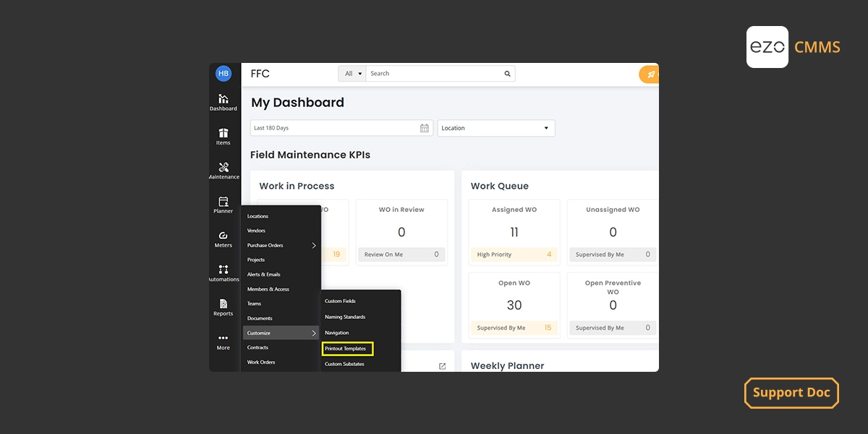Screen dimensions: 868x434
Task: Select Custom Fields in the submenu
Action: (x=340, y=301)
